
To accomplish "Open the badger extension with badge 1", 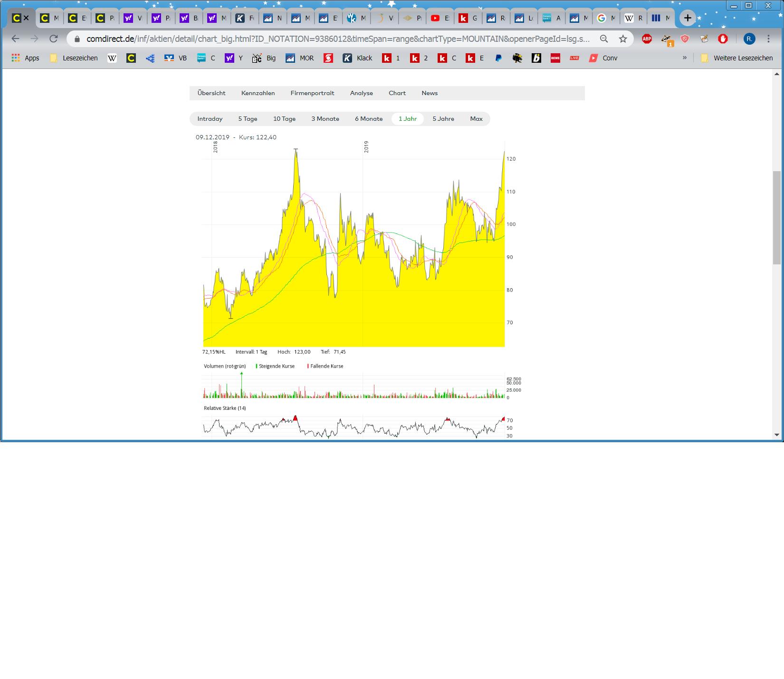I will pyautogui.click(x=667, y=40).
